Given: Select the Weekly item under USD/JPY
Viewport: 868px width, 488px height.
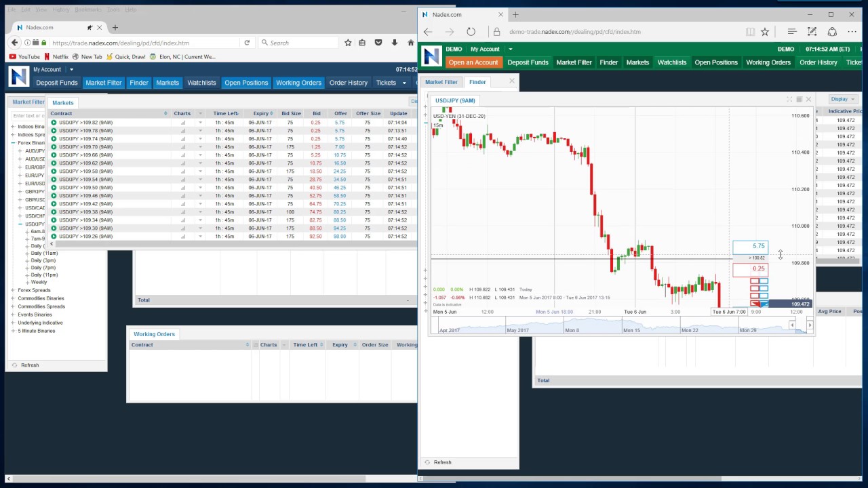Looking at the screenshot, I should point(39,282).
